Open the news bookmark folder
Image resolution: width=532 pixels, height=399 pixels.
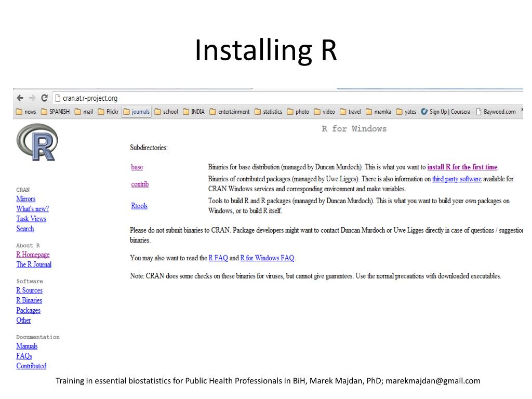26,112
